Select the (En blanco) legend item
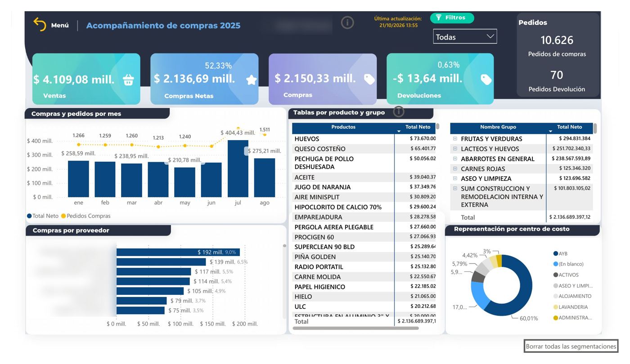630x364 pixels. click(568, 264)
